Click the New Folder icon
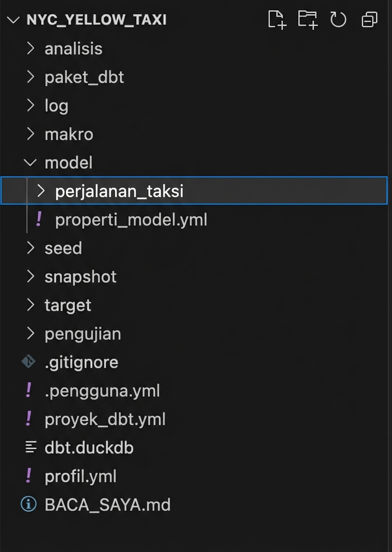392x552 pixels. (307, 20)
